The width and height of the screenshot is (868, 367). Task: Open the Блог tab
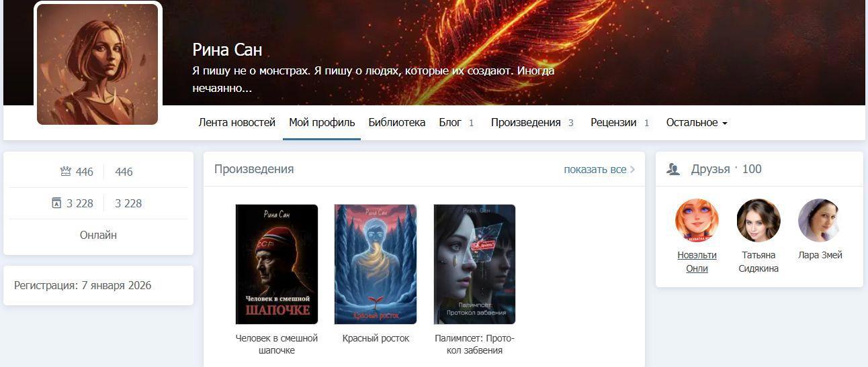pyautogui.click(x=457, y=123)
